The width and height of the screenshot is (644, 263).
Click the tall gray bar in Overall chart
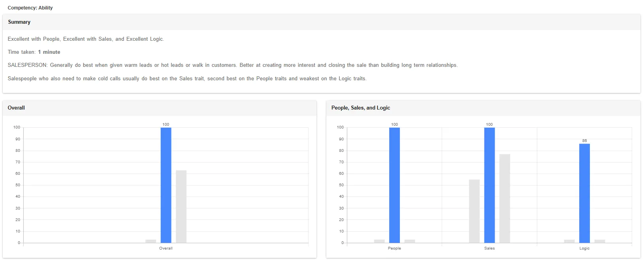[x=181, y=206]
